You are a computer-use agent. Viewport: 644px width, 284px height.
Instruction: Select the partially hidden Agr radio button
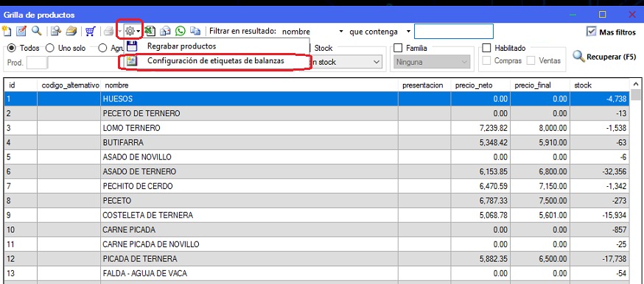pyautogui.click(x=103, y=48)
